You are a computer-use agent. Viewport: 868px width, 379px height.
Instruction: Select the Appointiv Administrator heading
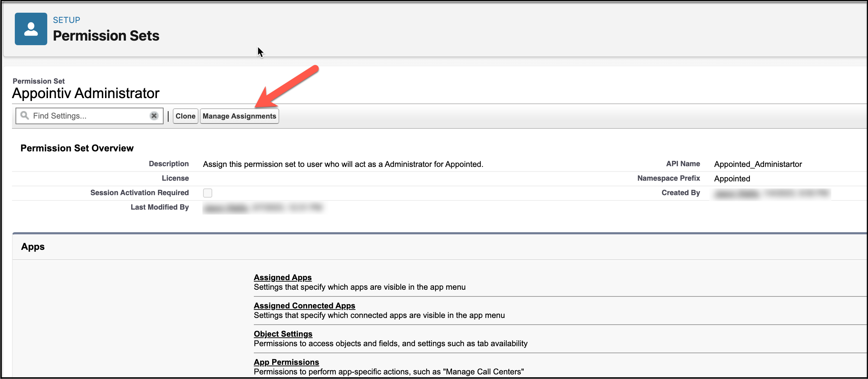(86, 93)
